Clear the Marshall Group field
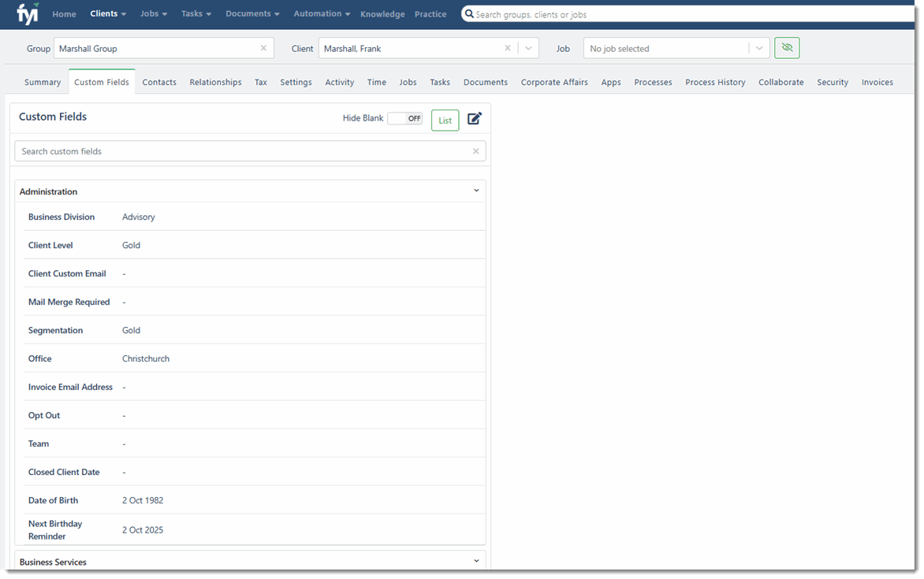Viewport: 924px width, 579px height. (263, 48)
